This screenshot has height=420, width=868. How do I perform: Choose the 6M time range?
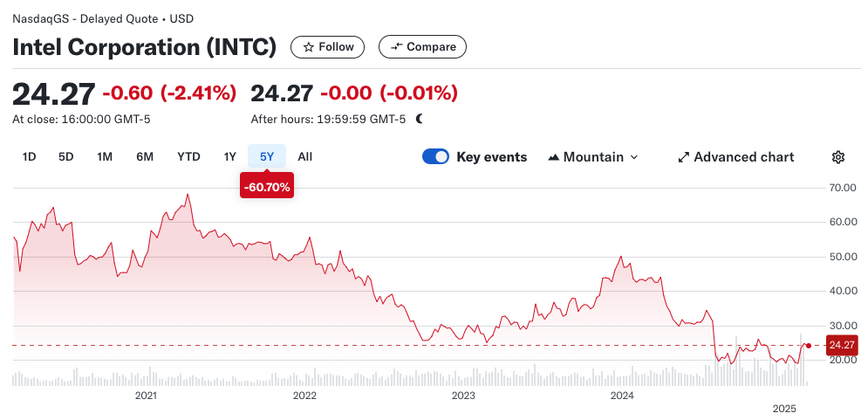145,157
